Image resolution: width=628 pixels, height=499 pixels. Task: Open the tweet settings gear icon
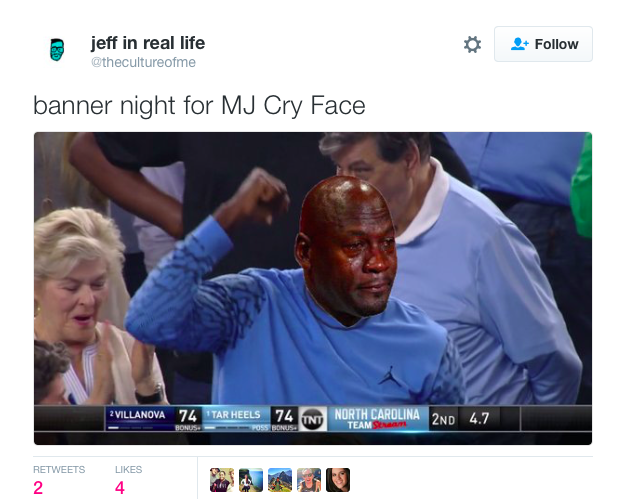point(472,44)
